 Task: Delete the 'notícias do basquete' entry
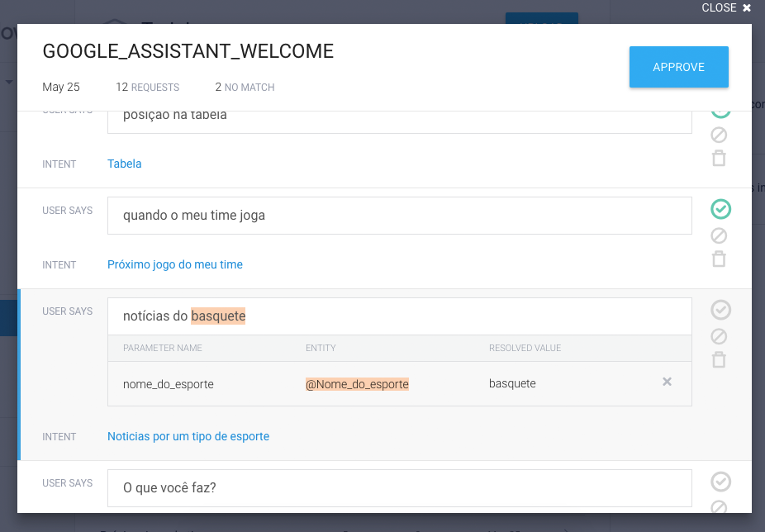(x=719, y=359)
